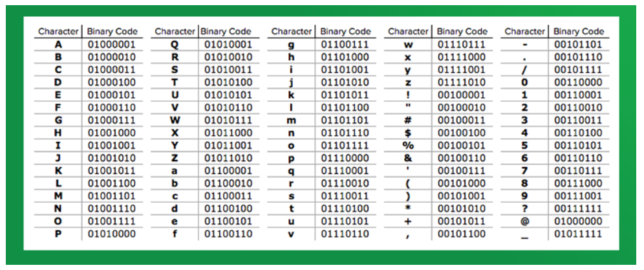The width and height of the screenshot is (644, 270).
Task: Click binary code 01101111
Action: pos(345,145)
